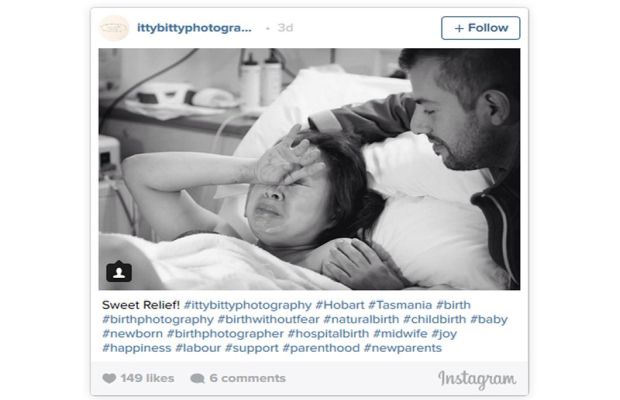
Task: Click the ittybittyphotography profile avatar
Action: coord(114,28)
